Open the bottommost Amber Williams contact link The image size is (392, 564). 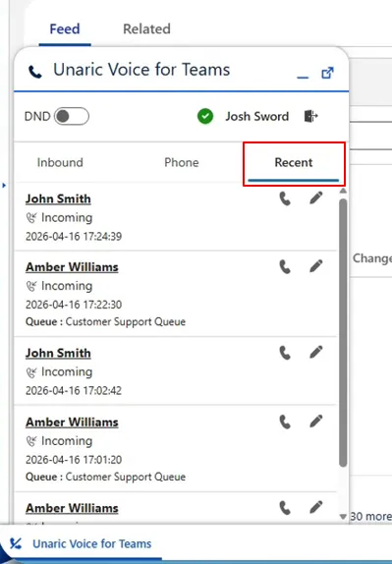[72, 508]
